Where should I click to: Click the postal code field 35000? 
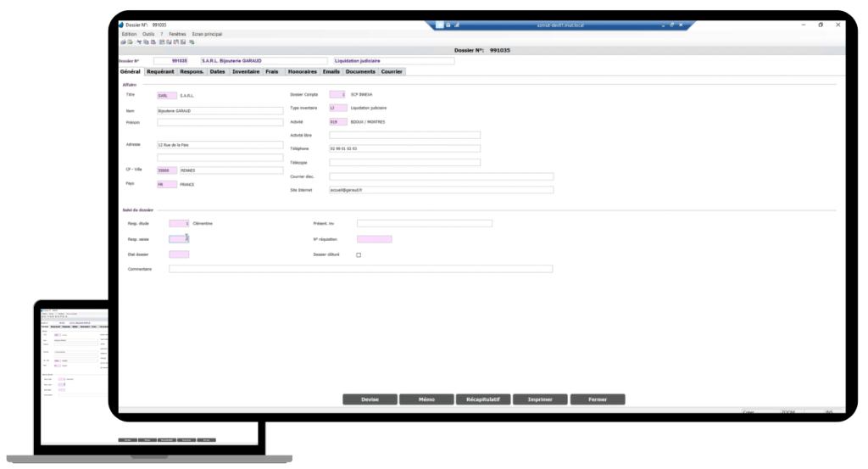167,170
